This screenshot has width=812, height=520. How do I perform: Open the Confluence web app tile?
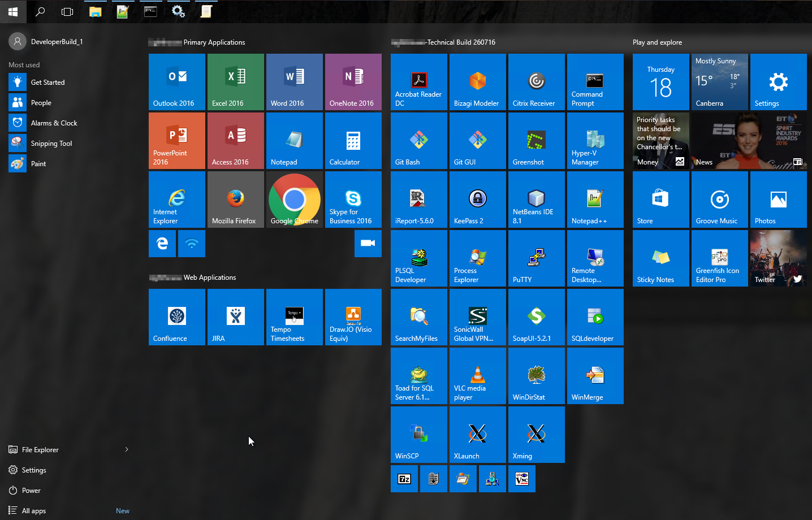177,317
